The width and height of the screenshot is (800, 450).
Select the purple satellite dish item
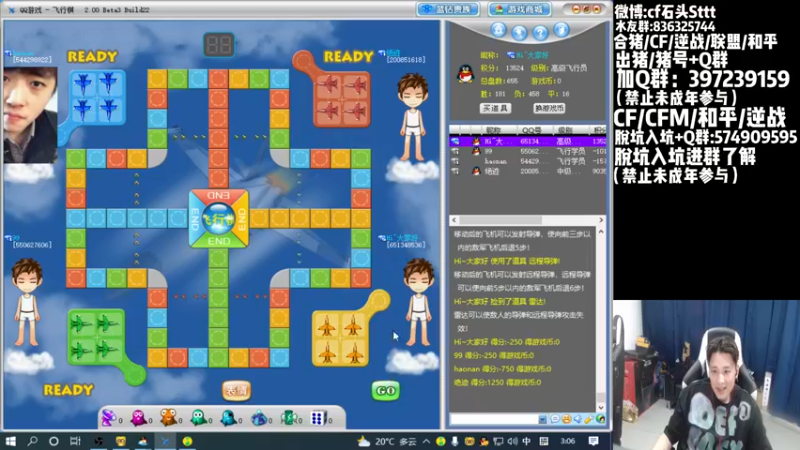tap(109, 418)
